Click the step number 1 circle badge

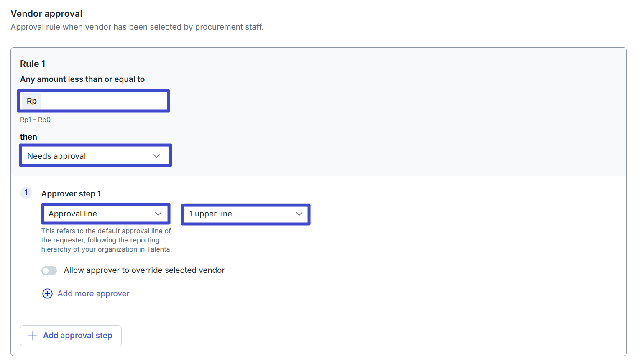click(x=26, y=193)
